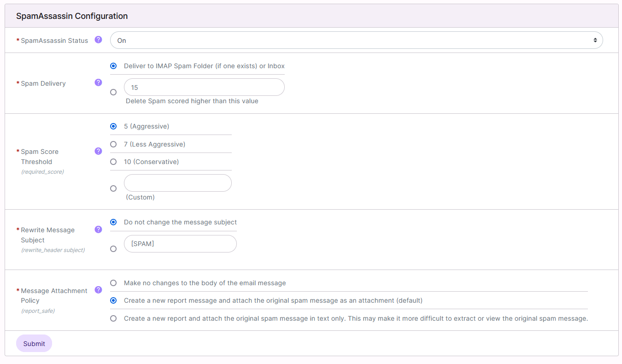Select the Custom threshold radio button

click(x=113, y=188)
